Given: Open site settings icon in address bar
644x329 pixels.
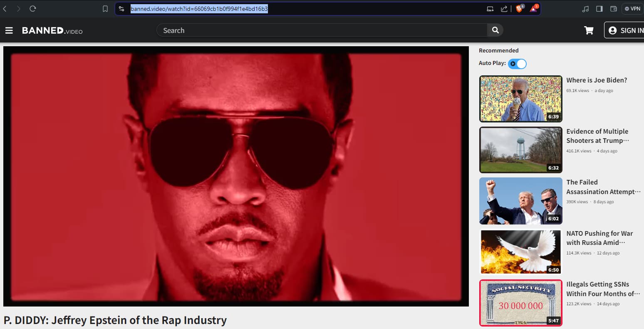Looking at the screenshot, I should 121,9.
